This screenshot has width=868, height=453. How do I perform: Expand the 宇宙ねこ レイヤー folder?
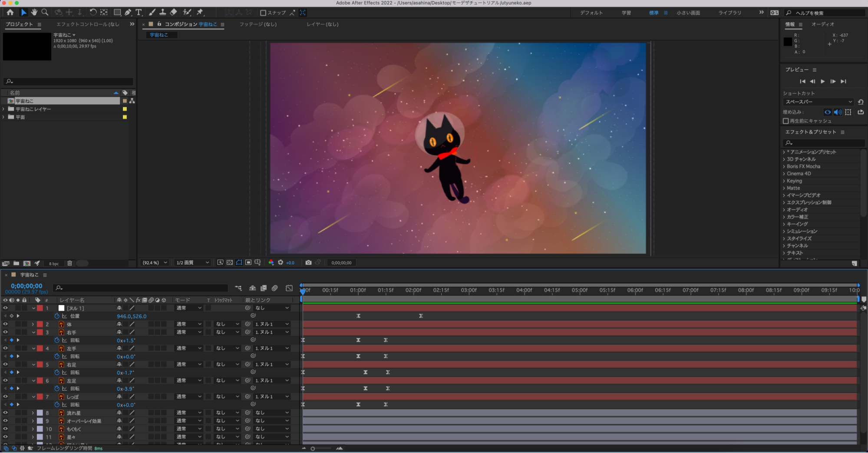point(4,109)
